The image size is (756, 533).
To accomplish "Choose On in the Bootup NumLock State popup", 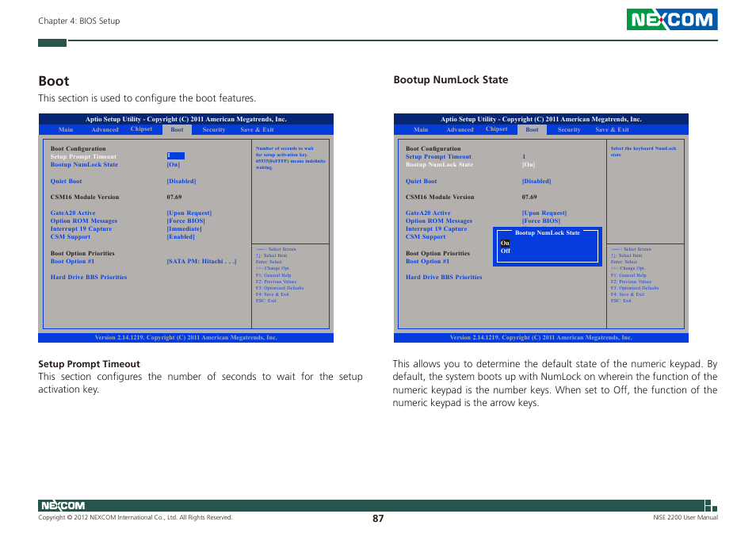I will pyautogui.click(x=505, y=243).
